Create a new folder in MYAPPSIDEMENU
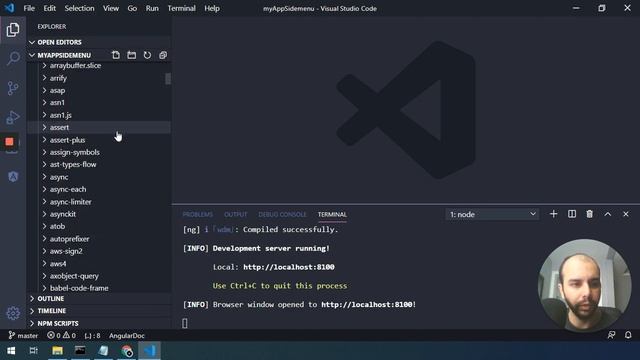640x360 pixels. [x=131, y=55]
